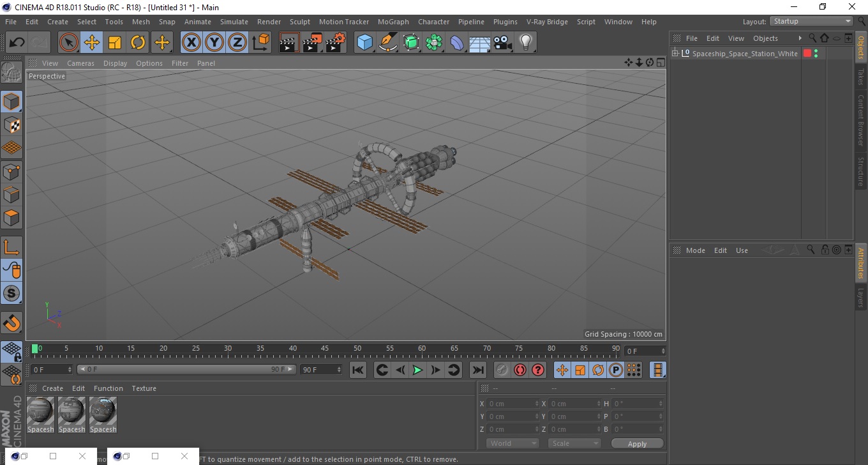Click the red layer color swatch
This screenshot has height=465, width=868.
(807, 54)
